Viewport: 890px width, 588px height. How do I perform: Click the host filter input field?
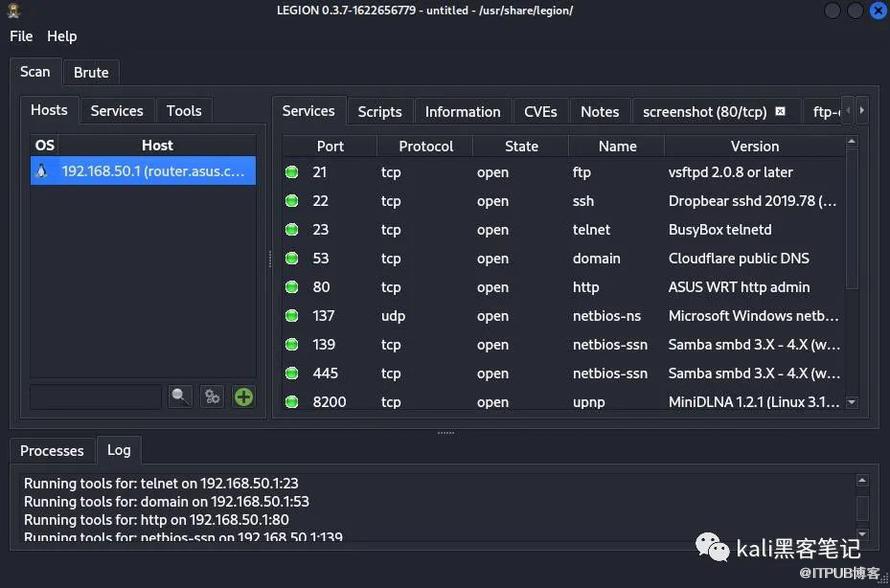[x=95, y=397]
